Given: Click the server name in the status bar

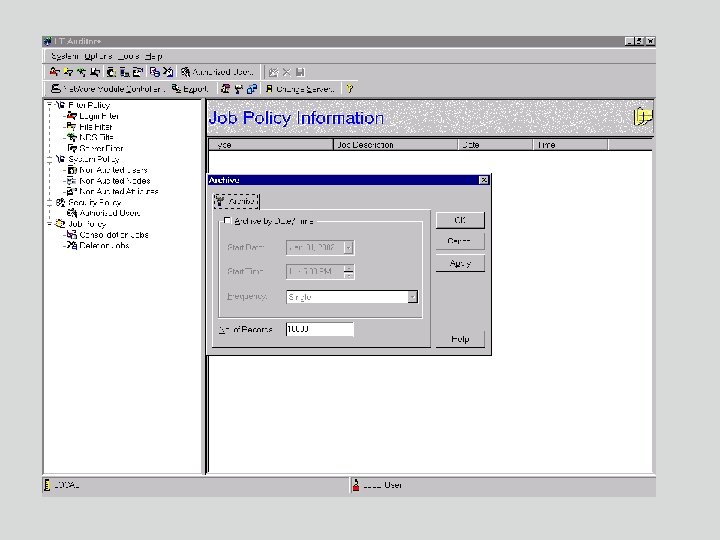Looking at the screenshot, I should (x=67, y=485).
